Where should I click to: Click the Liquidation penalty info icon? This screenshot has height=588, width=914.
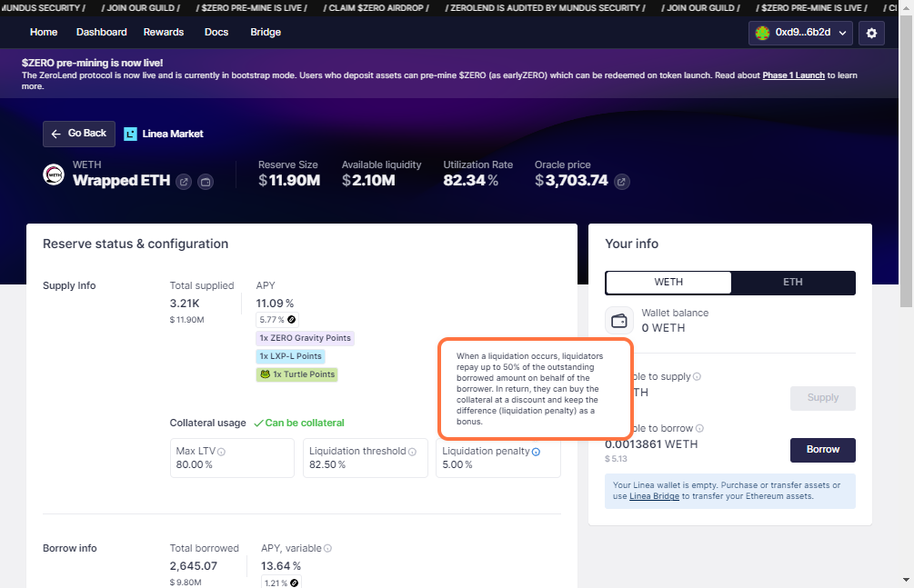(x=536, y=452)
